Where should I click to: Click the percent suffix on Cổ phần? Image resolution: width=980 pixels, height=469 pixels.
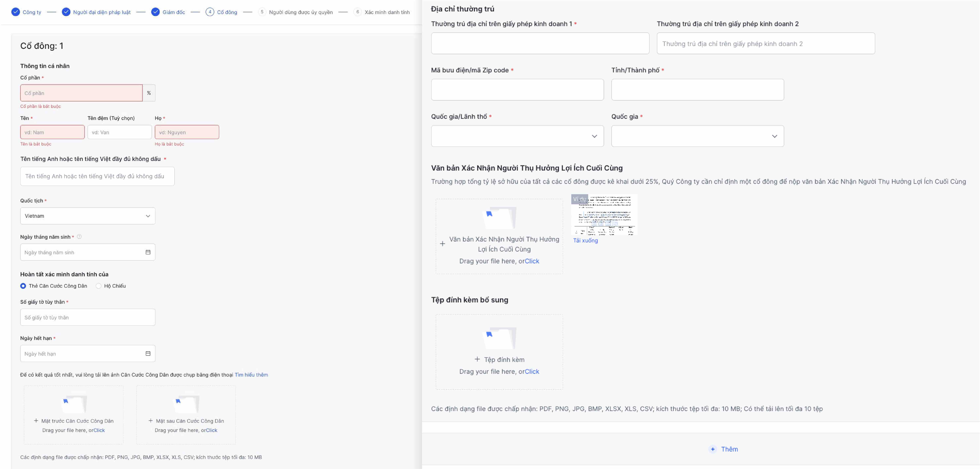149,93
